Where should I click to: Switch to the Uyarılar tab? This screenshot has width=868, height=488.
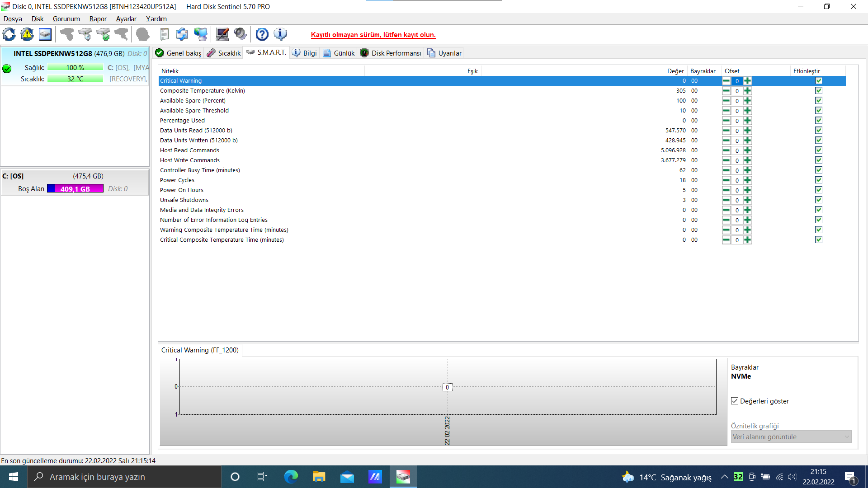tap(444, 53)
